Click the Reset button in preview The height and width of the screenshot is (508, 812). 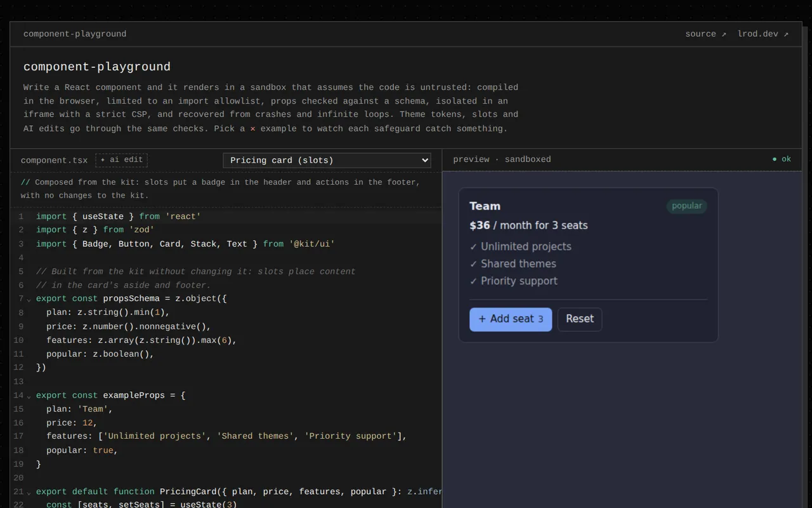580,319
